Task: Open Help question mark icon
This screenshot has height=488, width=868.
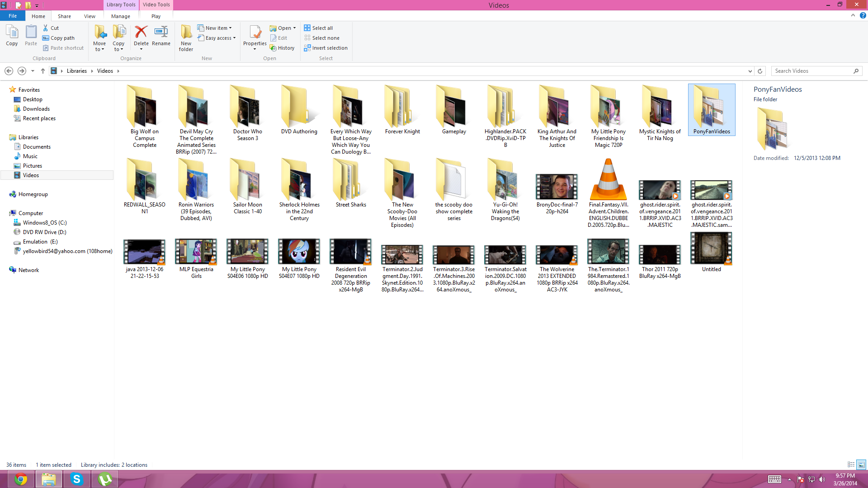Action: click(x=863, y=15)
